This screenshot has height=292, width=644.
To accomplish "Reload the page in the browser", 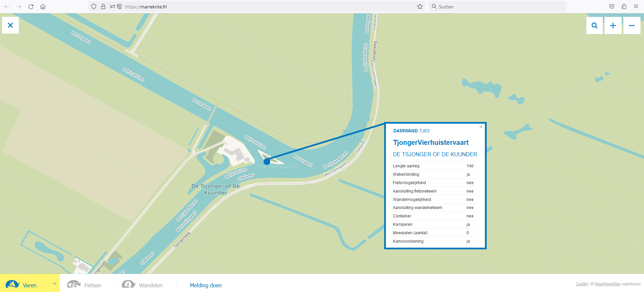I will click(x=31, y=7).
